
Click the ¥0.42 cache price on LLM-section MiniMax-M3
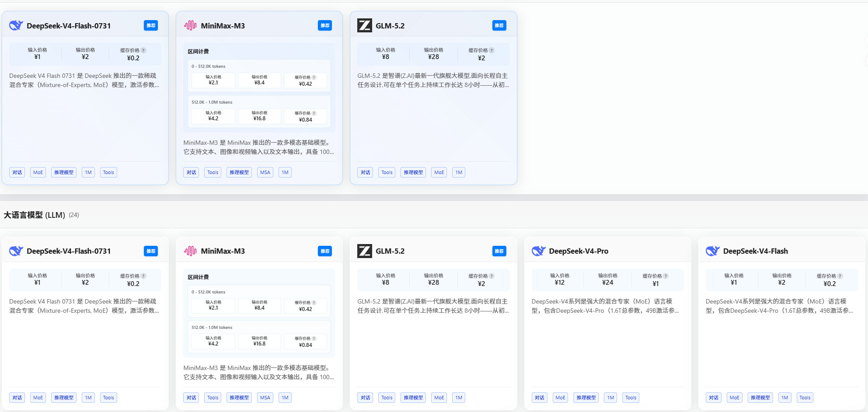click(305, 309)
